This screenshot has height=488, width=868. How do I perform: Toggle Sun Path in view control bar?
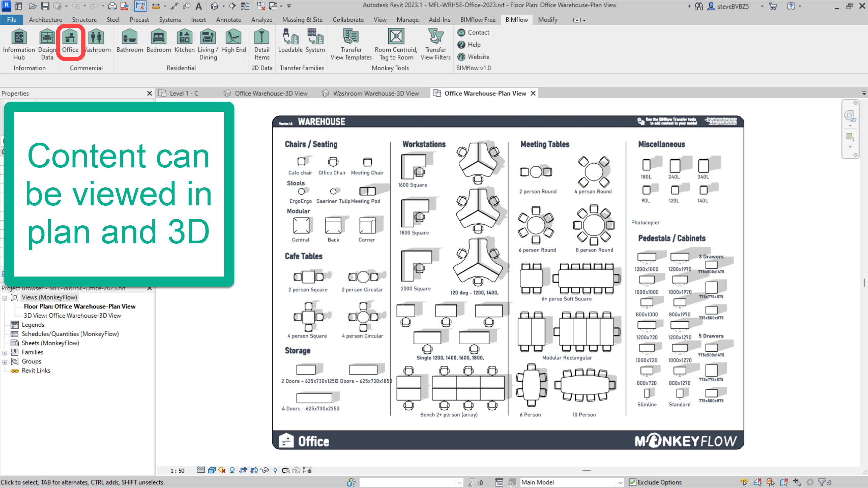[222, 470]
